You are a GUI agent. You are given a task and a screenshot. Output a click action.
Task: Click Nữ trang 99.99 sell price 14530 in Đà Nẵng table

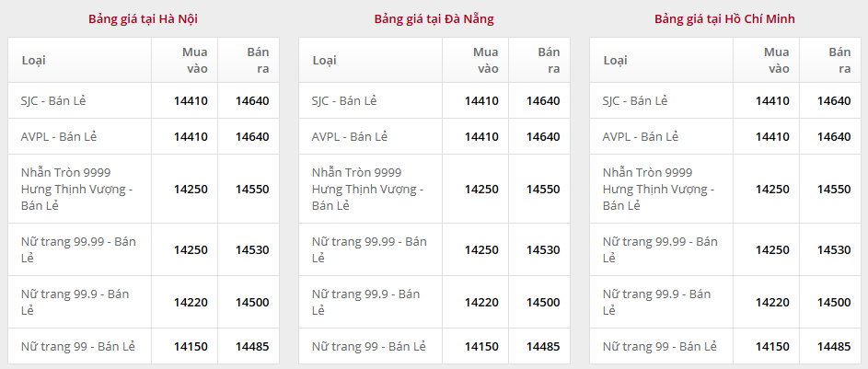click(543, 249)
